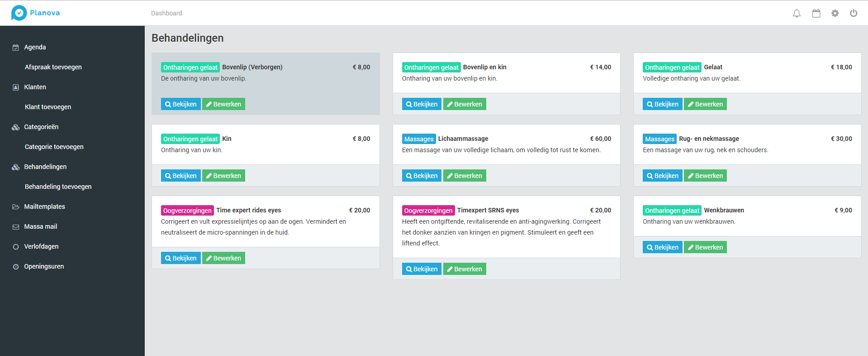This screenshot has height=356, width=868.
Task: Click the Planova logo icon
Action: 19,13
